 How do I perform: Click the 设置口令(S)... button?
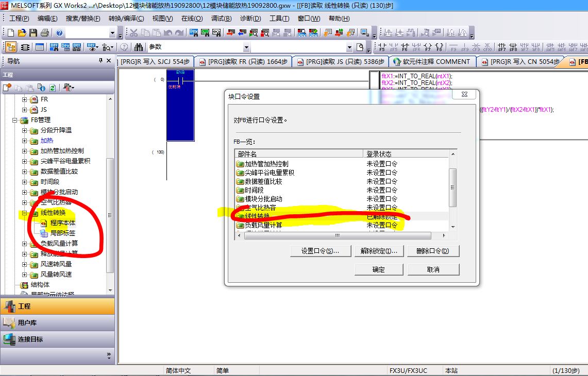coord(320,251)
